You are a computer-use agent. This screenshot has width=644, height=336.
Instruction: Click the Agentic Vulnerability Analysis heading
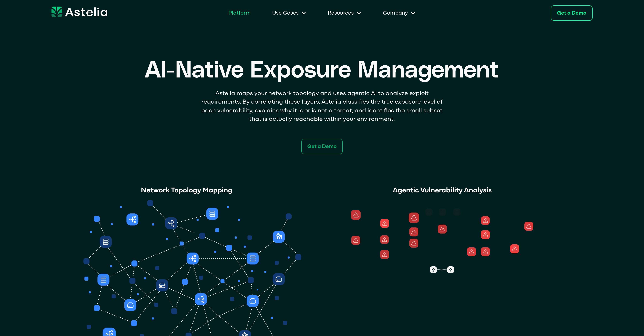click(x=442, y=190)
